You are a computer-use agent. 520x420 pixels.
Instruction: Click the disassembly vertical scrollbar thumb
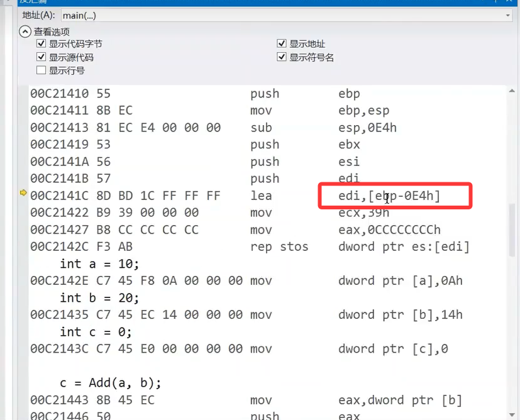coord(512,229)
